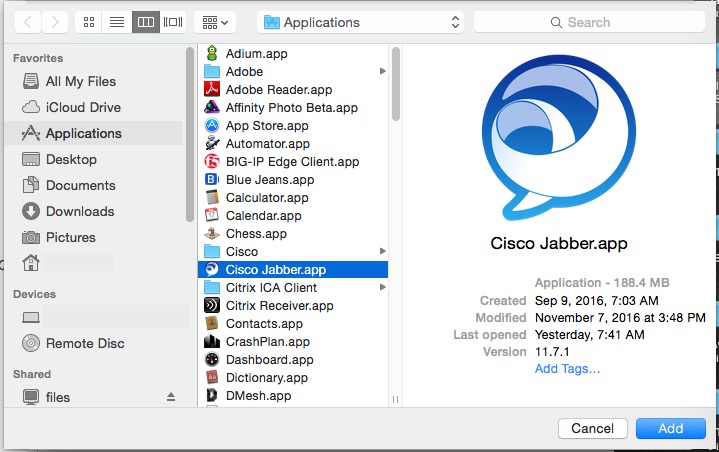This screenshot has width=719, height=452.
Task: Select the 'Adobe Reader.app' file name
Action: [279, 90]
